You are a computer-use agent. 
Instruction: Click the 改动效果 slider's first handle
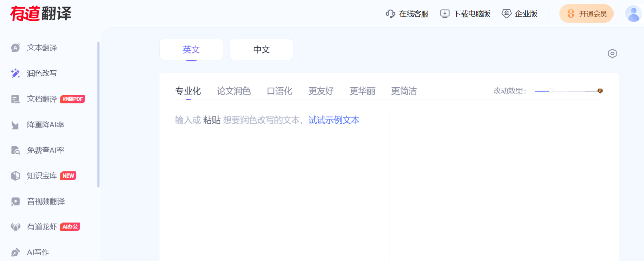[x=551, y=91]
